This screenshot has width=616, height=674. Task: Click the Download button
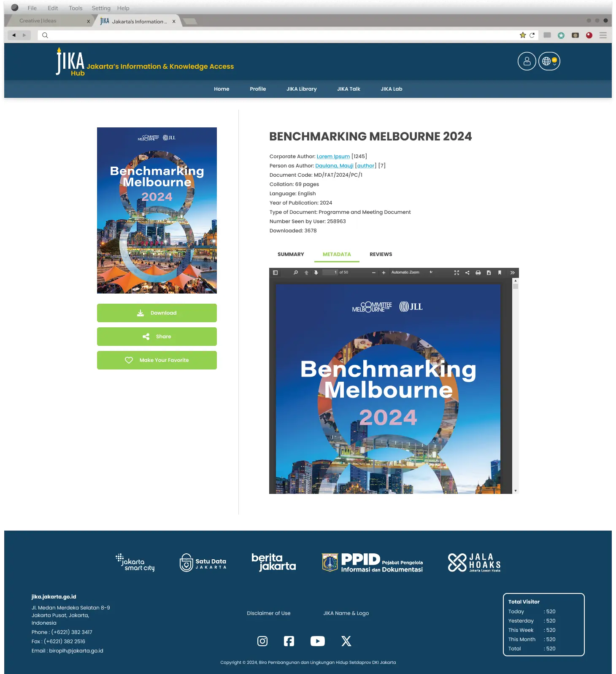157,313
